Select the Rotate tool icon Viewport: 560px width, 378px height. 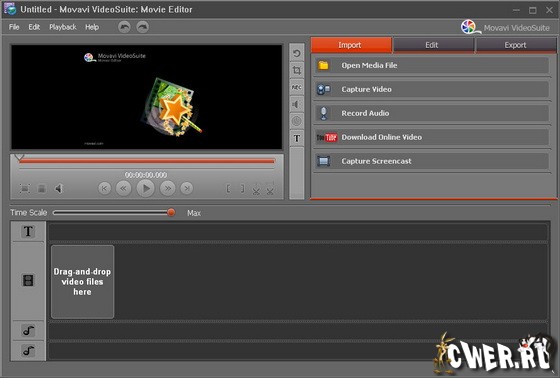pyautogui.click(x=296, y=53)
